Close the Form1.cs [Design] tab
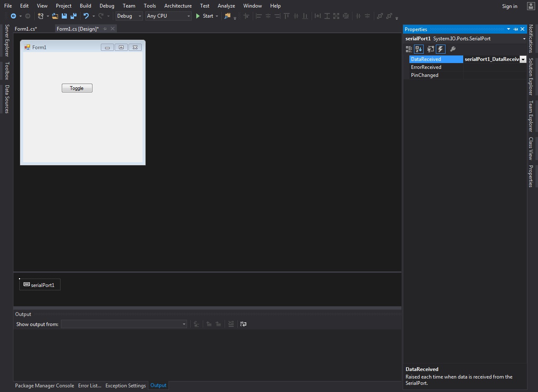Viewport: 538px width, 392px height. click(x=113, y=29)
